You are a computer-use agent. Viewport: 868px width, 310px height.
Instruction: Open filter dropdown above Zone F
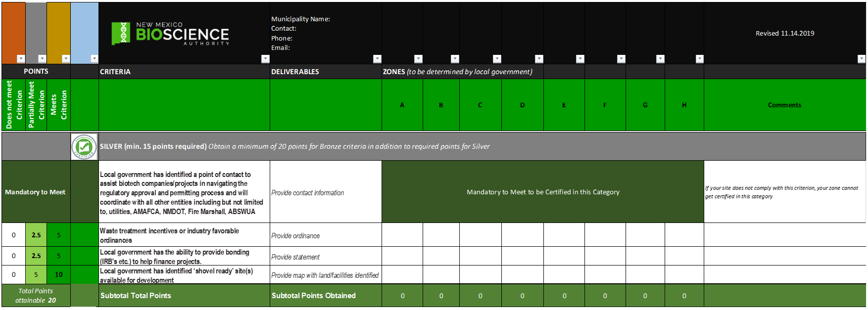point(622,59)
